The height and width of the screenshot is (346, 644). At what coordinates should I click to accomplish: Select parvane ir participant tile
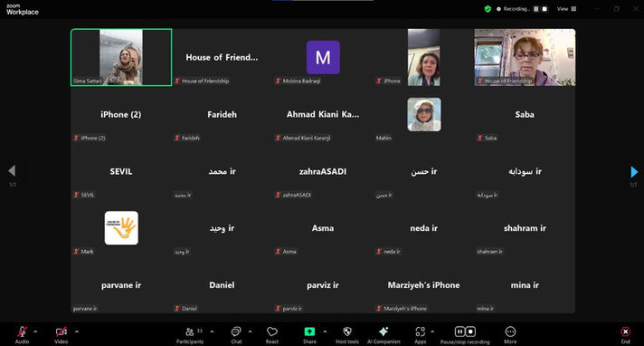pyautogui.click(x=121, y=284)
